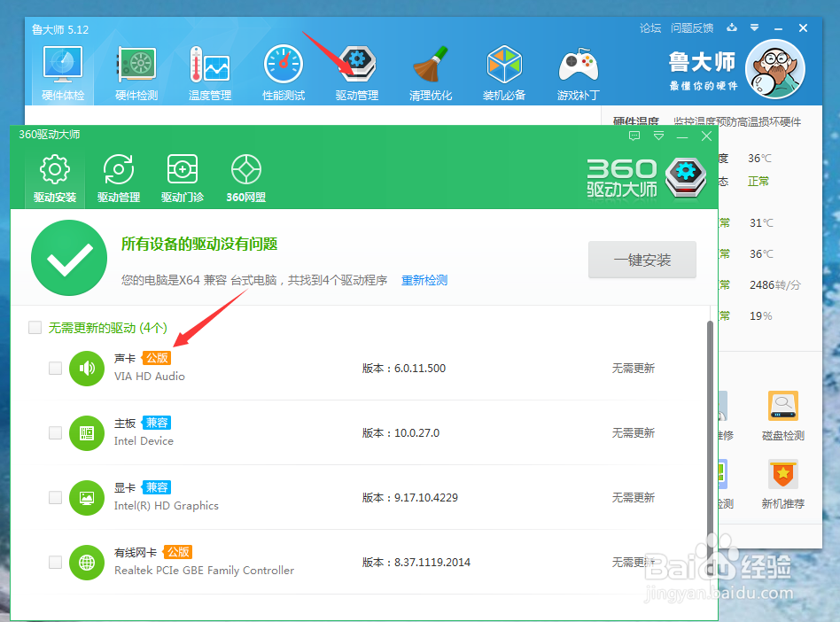The image size is (840, 622).
Task: Launch the 性能测试 performance test
Action: tap(283, 69)
